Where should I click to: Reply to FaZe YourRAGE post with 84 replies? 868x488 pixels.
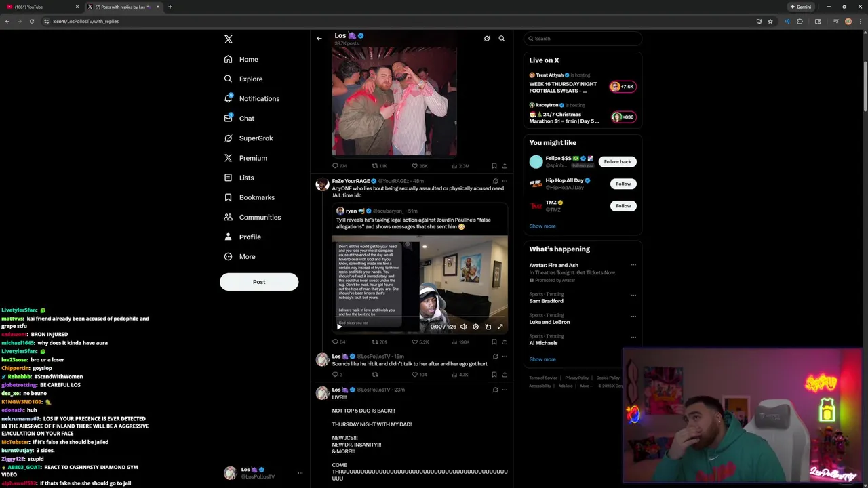338,342
